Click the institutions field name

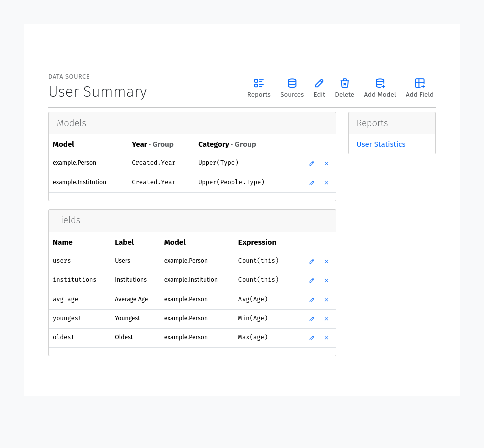[x=74, y=280]
